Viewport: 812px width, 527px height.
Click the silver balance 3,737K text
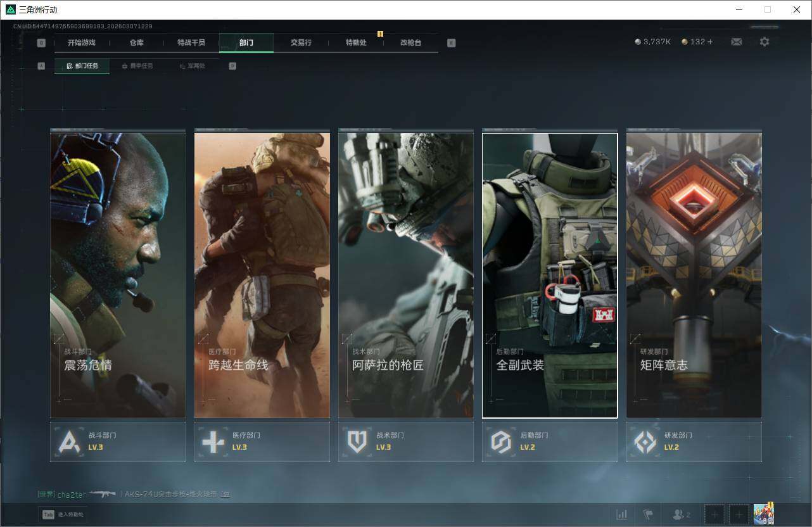(x=657, y=42)
